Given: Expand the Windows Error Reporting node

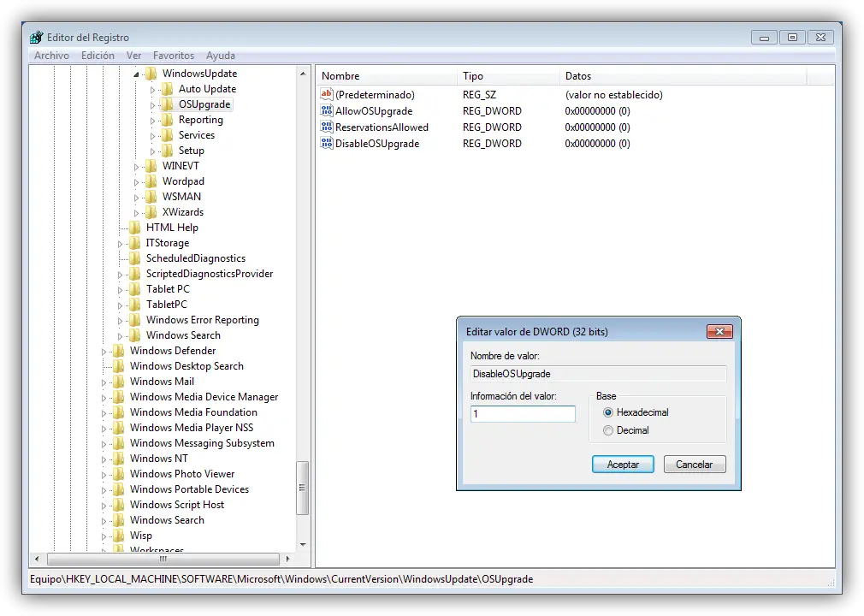Looking at the screenshot, I should point(120,321).
